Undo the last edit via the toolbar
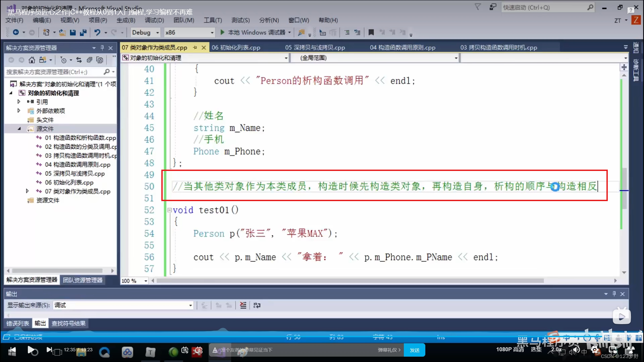The width and height of the screenshot is (644, 362). (97, 32)
